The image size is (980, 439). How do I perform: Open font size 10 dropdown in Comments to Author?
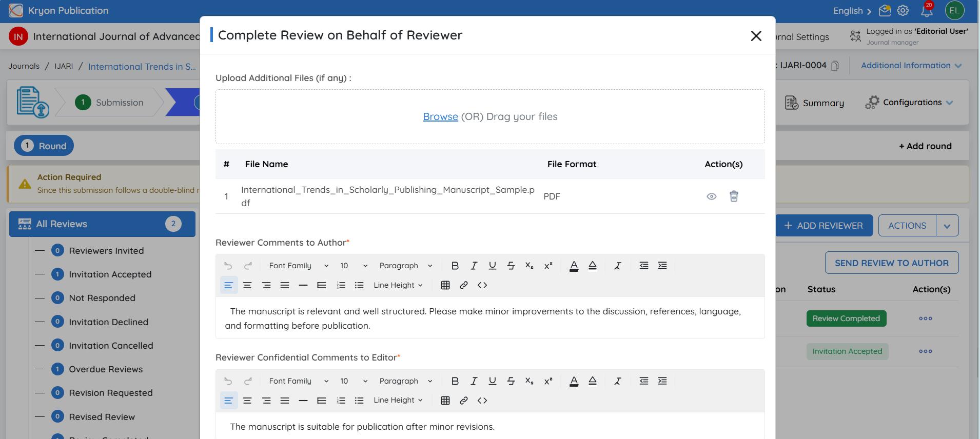click(x=354, y=266)
